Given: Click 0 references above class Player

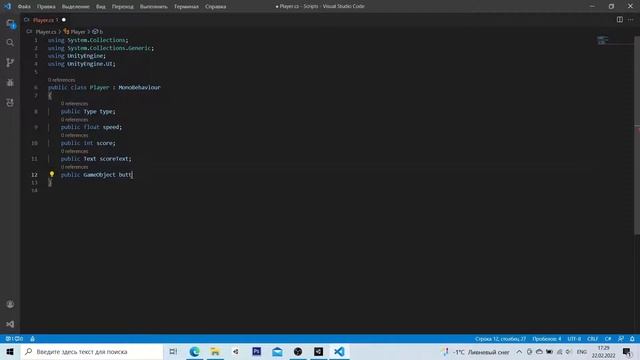Looking at the screenshot, I should (x=61, y=80).
